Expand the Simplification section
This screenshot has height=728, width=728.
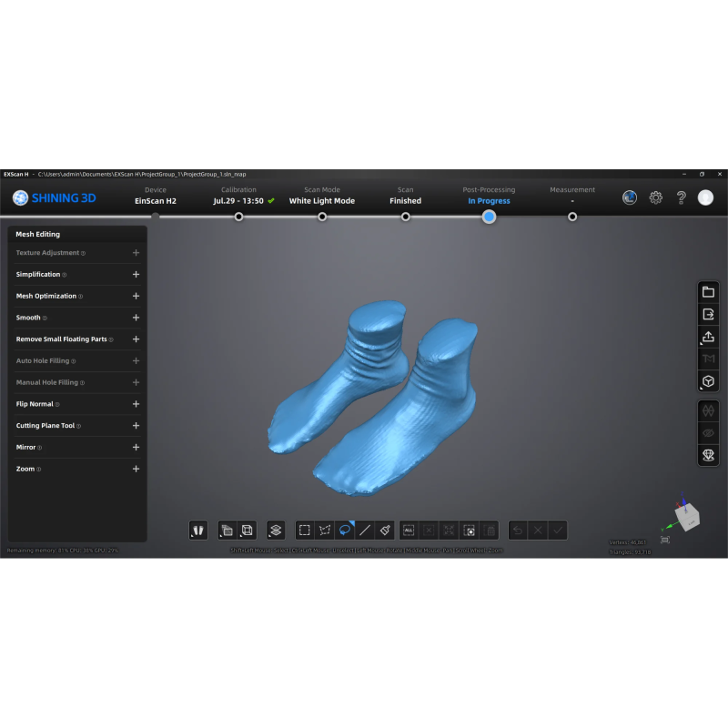pos(136,275)
